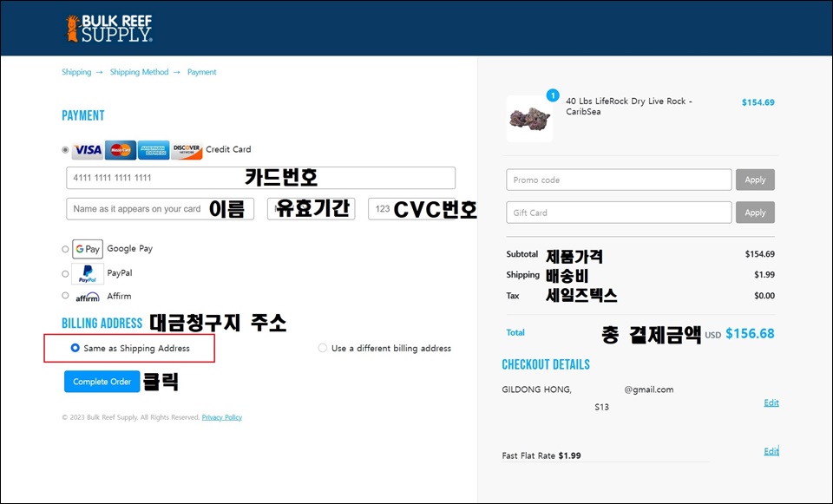This screenshot has width=833, height=504.
Task: Click the Billing Address heading
Action: click(x=102, y=324)
